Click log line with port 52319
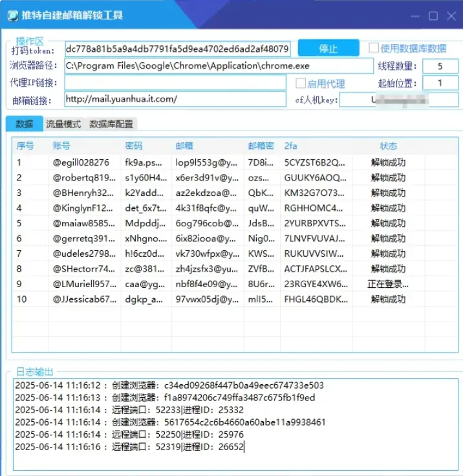Screen dimensions: 463x476 [x=129, y=447]
